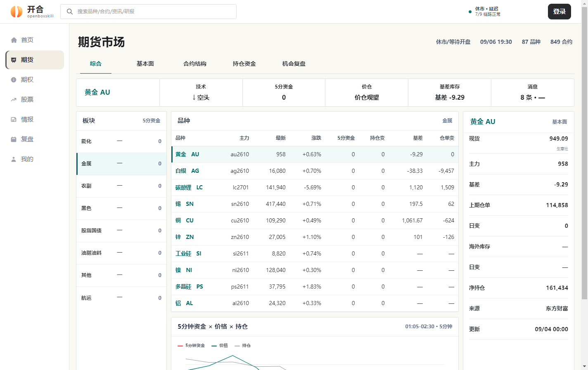The width and height of the screenshot is (588, 370).
Task: Open the 锡 SN product link
Action: tap(185, 204)
